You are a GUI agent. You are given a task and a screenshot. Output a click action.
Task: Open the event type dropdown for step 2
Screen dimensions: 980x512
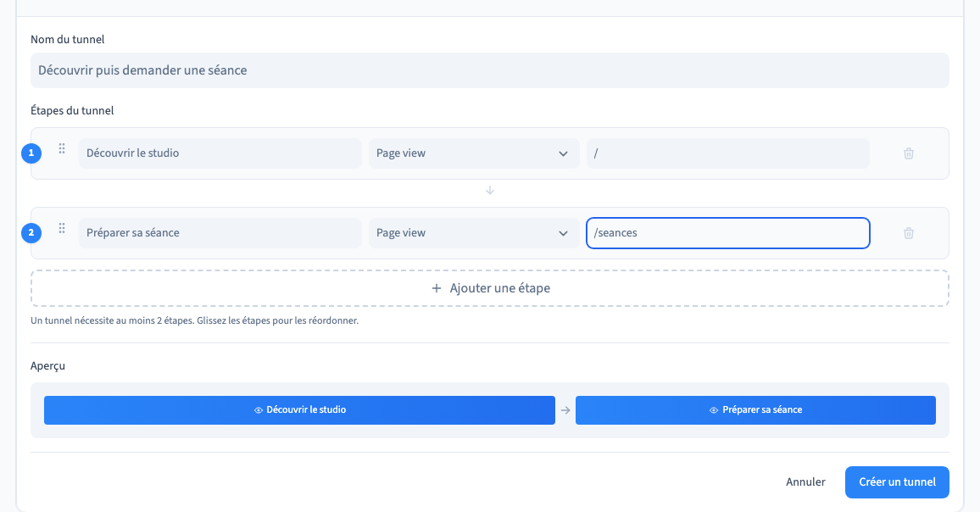pyautogui.click(x=474, y=233)
